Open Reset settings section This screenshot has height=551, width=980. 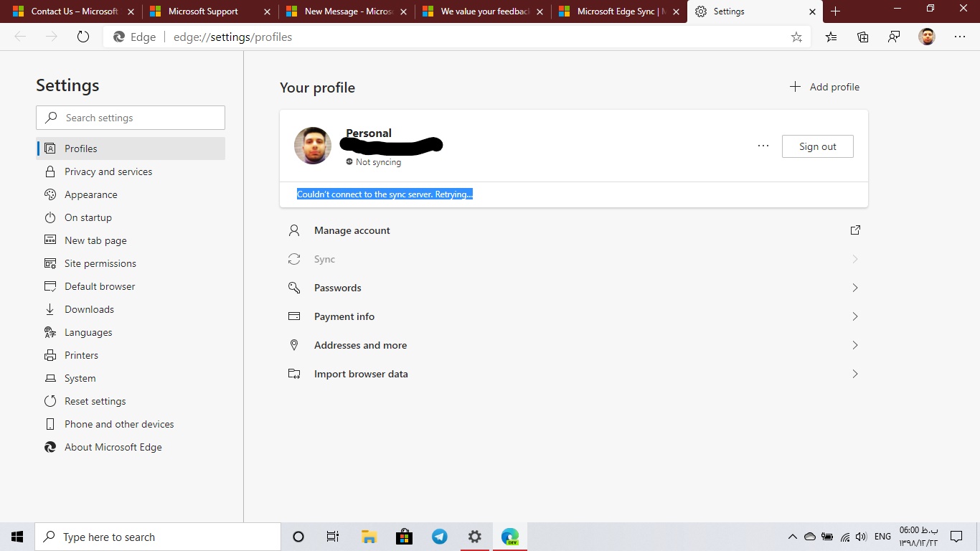[x=131, y=401]
